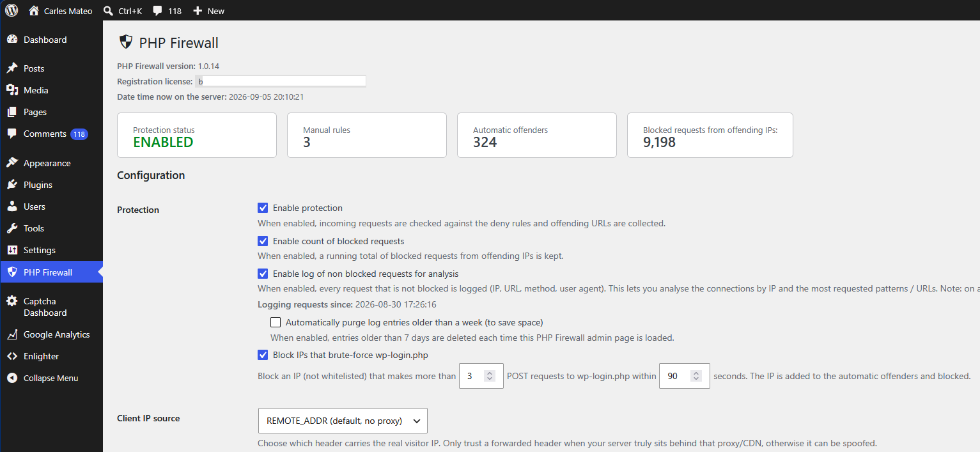Toggle Enable log of non blocked requests

(x=263, y=274)
